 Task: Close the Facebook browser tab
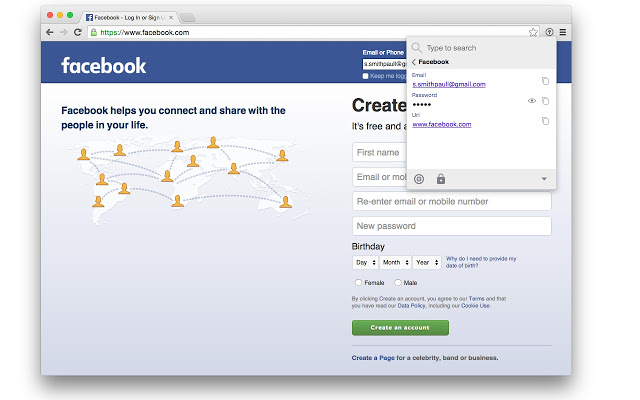click(171, 18)
